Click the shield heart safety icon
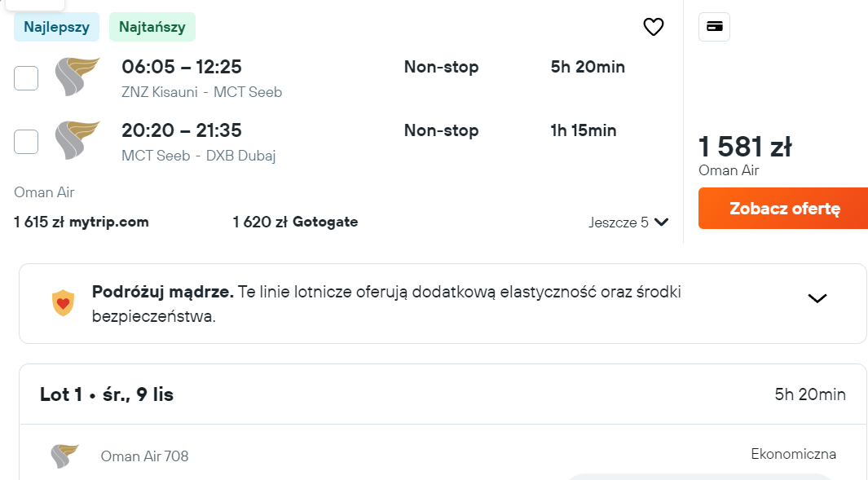Viewport: 868px width, 480px height. click(63, 303)
